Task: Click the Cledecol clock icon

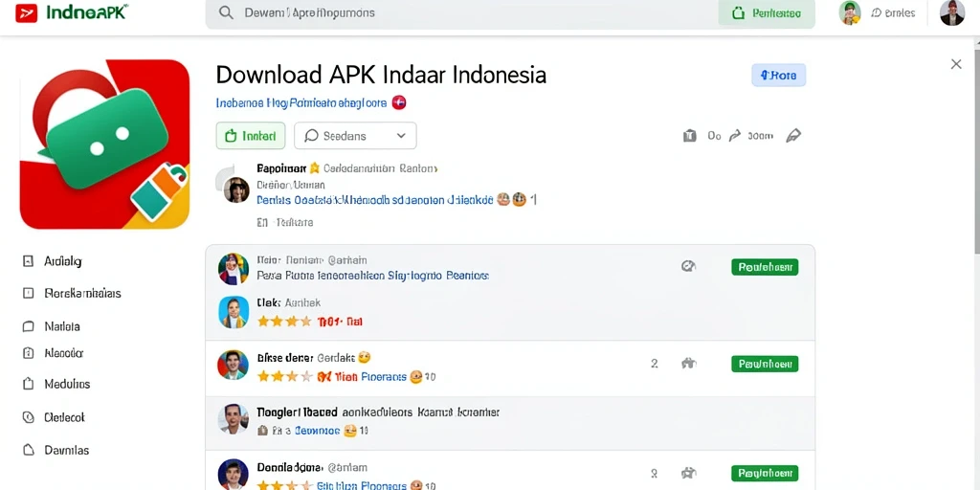Action: (x=28, y=417)
